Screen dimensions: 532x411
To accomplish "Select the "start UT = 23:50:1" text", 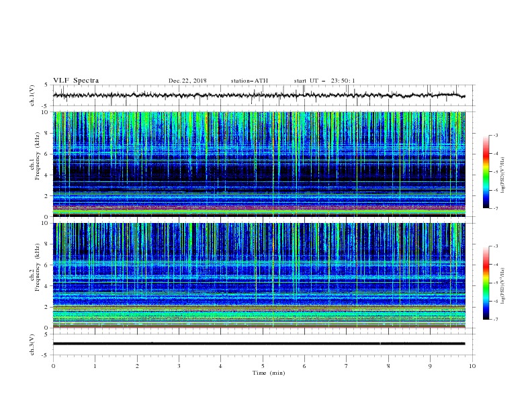I will tap(324, 81).
